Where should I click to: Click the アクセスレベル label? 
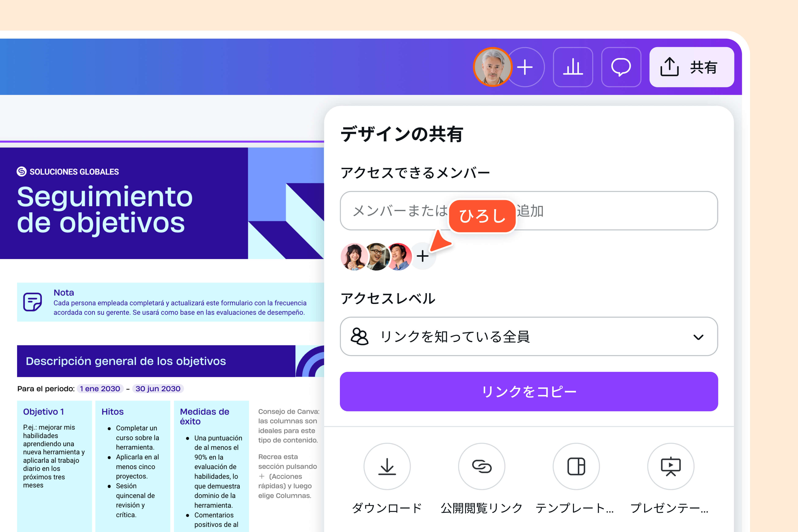pyautogui.click(x=388, y=299)
